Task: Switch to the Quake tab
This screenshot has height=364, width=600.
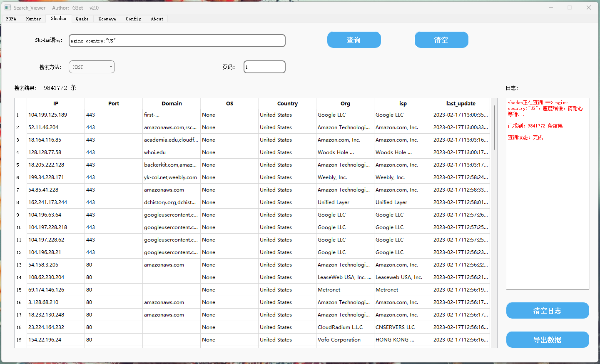Action: pos(82,19)
